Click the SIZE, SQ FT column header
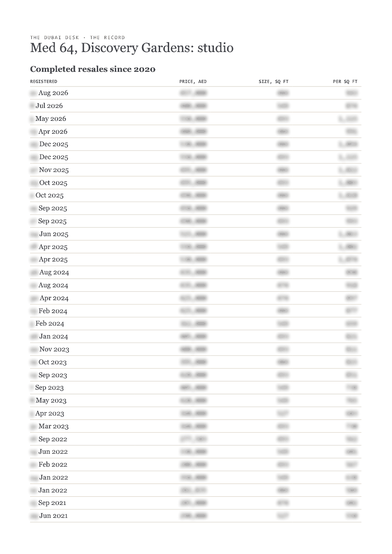Screen dimensions: 392x554 tap(274, 81)
